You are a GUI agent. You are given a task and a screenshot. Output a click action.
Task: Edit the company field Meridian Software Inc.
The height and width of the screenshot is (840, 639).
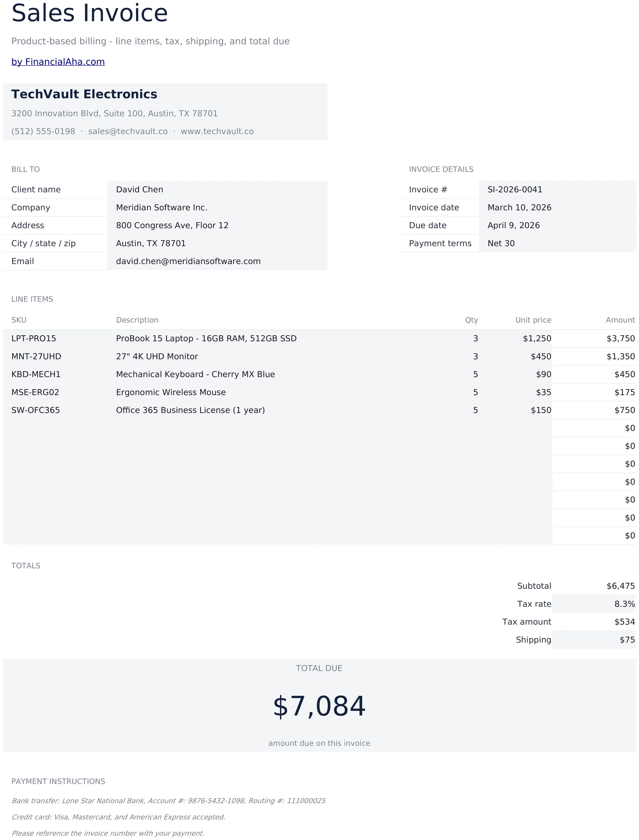tap(217, 208)
